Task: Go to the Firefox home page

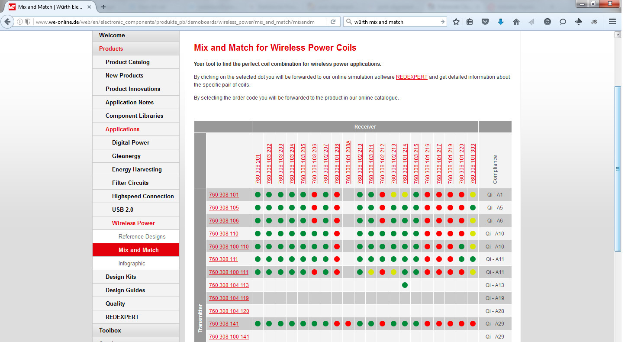Action: 516,22
